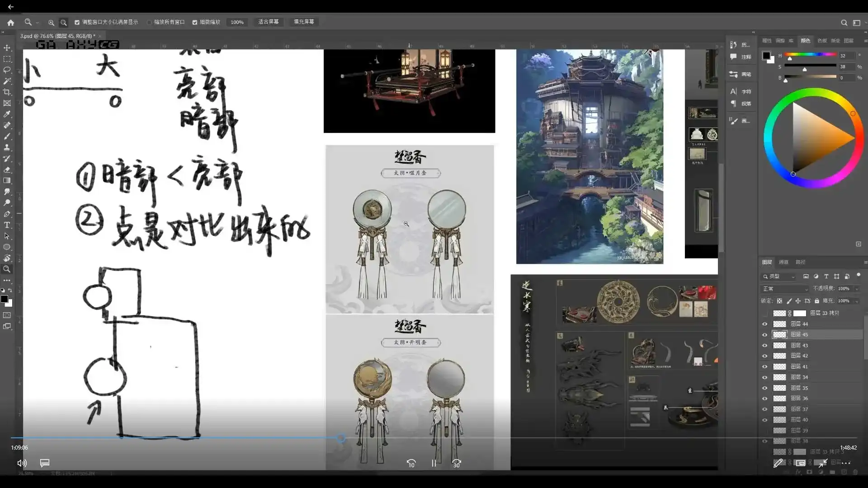This screenshot has height=488, width=868.
Task: Open the 正常 blend mode dropdown
Action: pyautogui.click(x=784, y=289)
